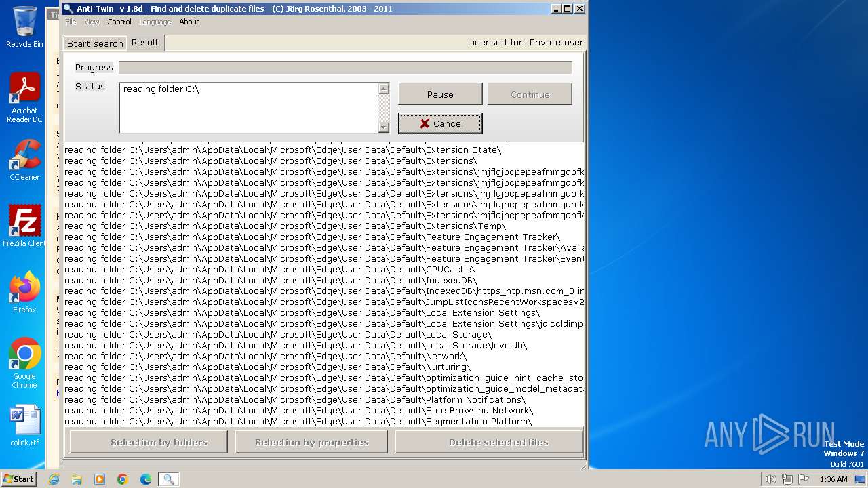Open Internet Explorer in the taskbar
The width and height of the screenshot is (868, 488).
[54, 479]
